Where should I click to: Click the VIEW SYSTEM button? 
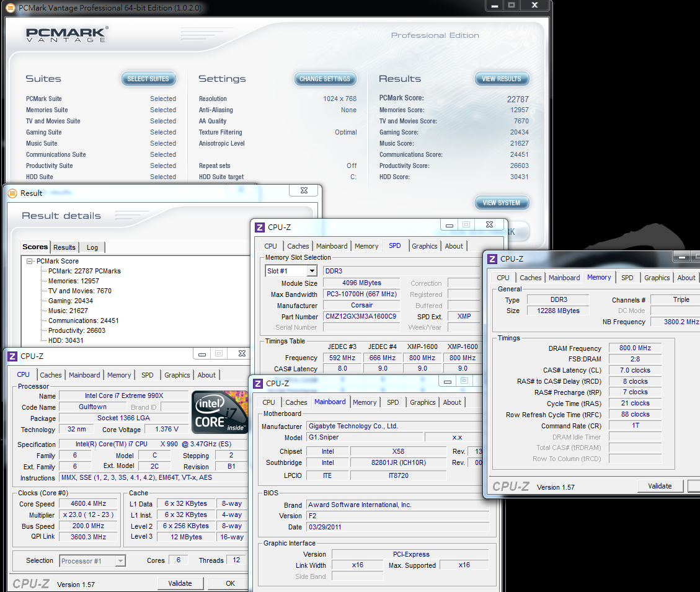502,203
